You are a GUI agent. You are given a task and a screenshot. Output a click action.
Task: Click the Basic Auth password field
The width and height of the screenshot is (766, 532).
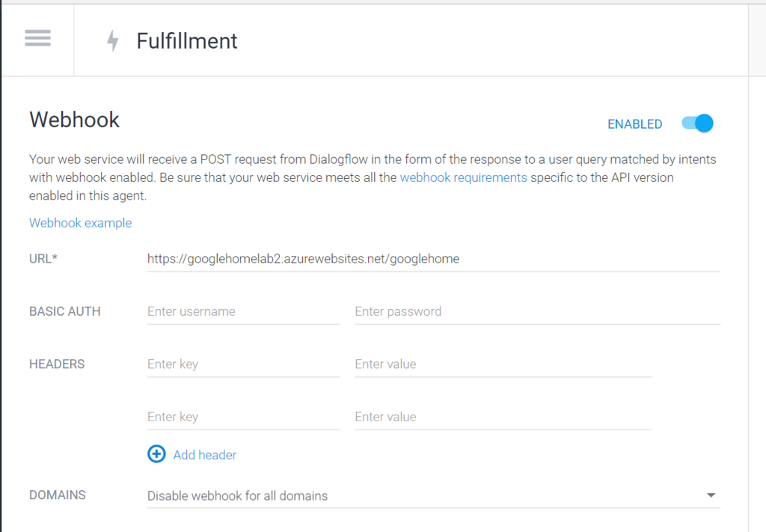click(x=537, y=312)
